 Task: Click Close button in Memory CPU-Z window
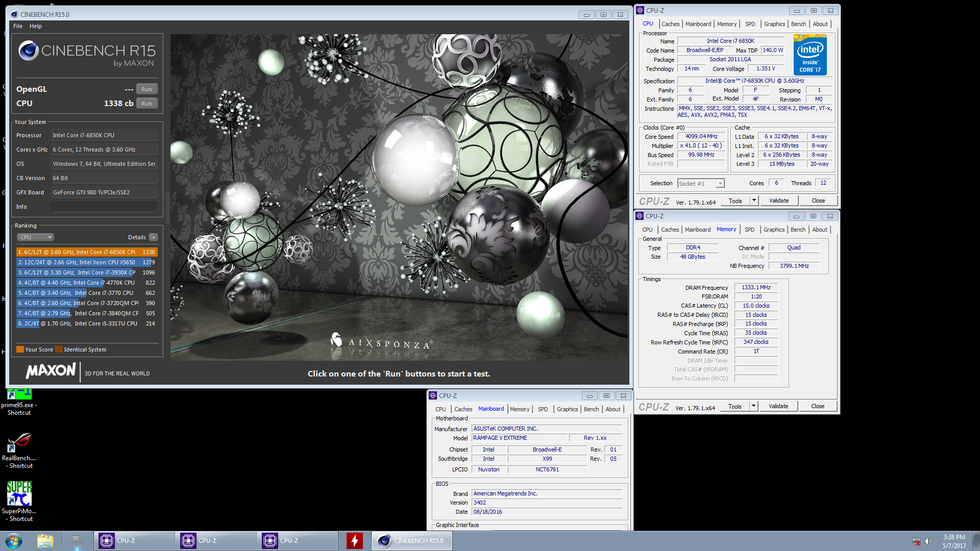coord(818,406)
